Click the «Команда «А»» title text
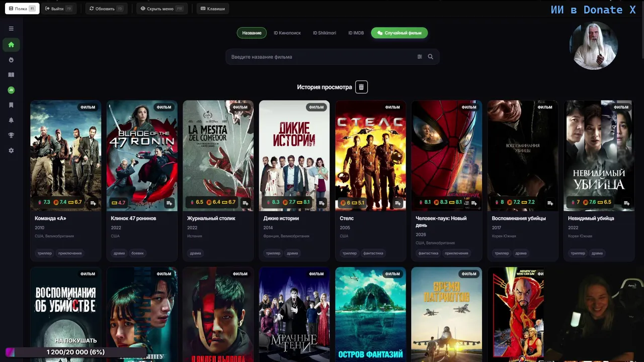The height and width of the screenshot is (362, 644). point(50,219)
